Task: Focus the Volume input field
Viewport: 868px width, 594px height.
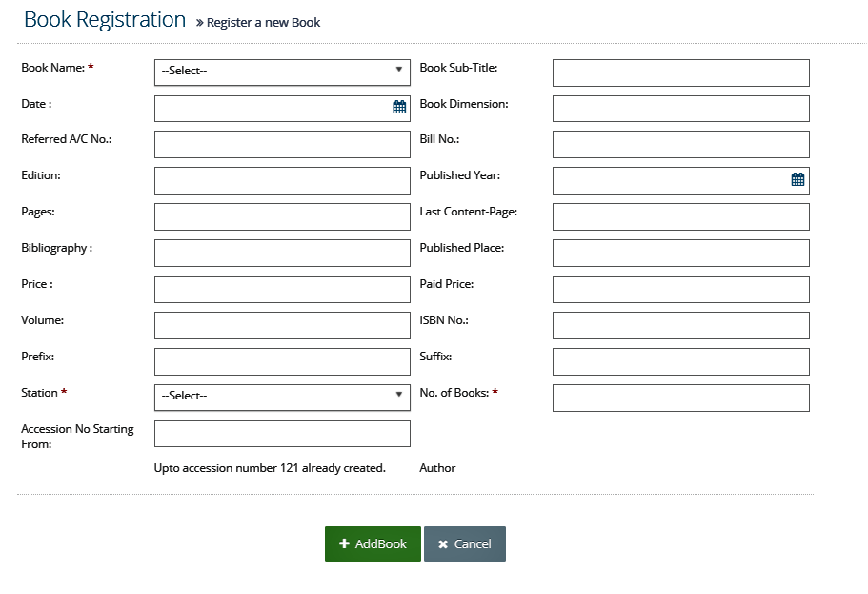Action: 282,325
